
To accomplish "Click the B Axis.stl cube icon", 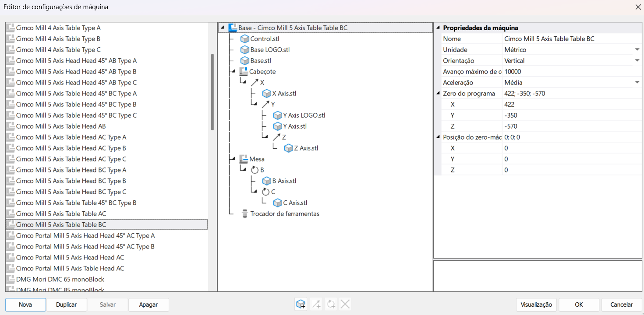I will 267,181.
